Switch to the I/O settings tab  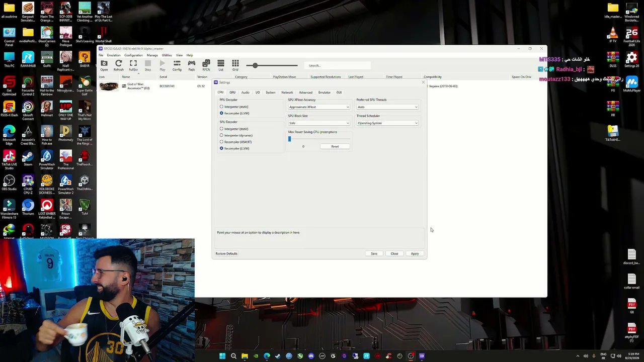point(258,93)
